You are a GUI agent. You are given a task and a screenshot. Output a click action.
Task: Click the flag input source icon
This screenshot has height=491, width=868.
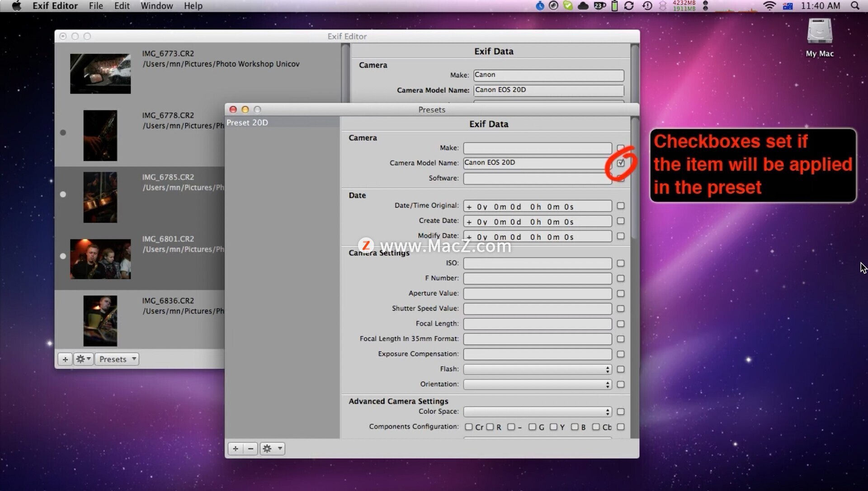point(788,6)
